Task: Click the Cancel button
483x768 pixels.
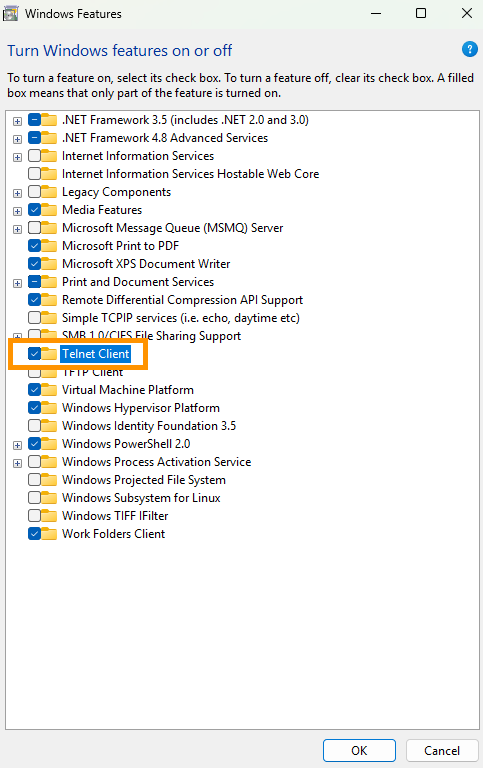Action: click(x=442, y=750)
